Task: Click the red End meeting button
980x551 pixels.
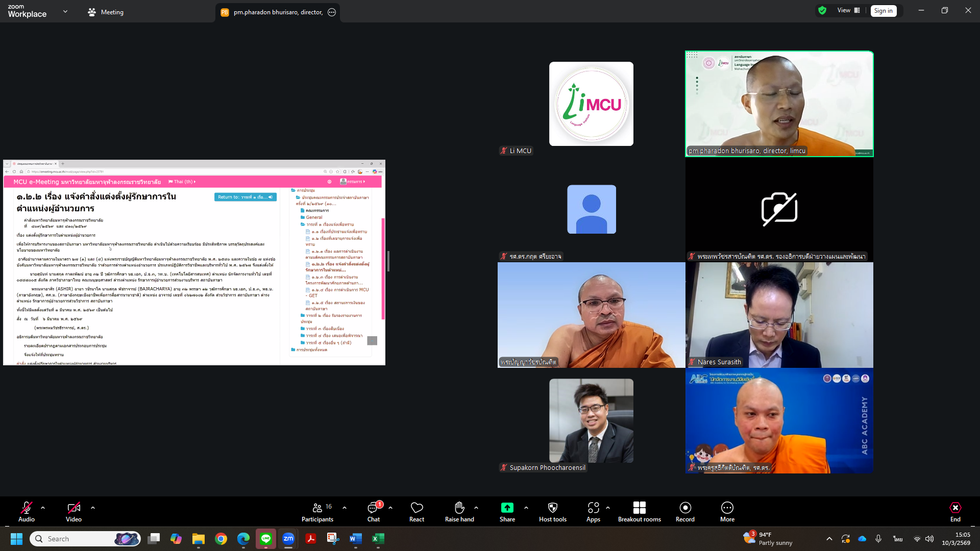Action: tap(955, 508)
